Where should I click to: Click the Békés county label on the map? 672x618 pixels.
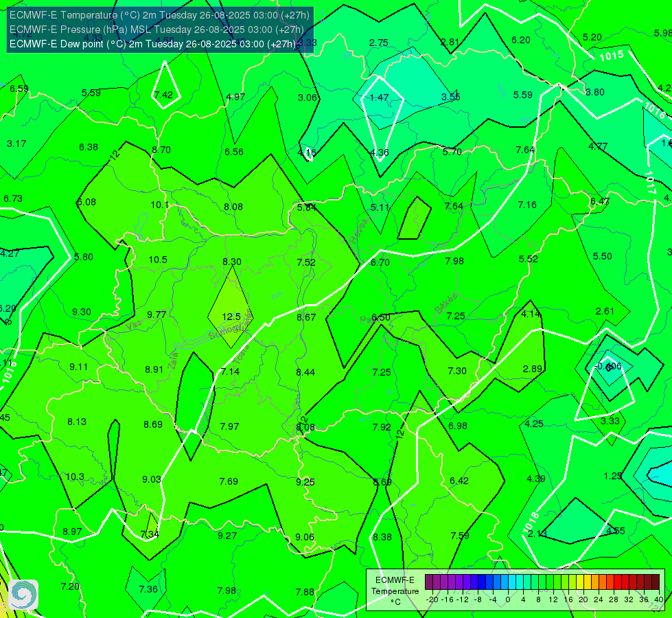click(445, 304)
